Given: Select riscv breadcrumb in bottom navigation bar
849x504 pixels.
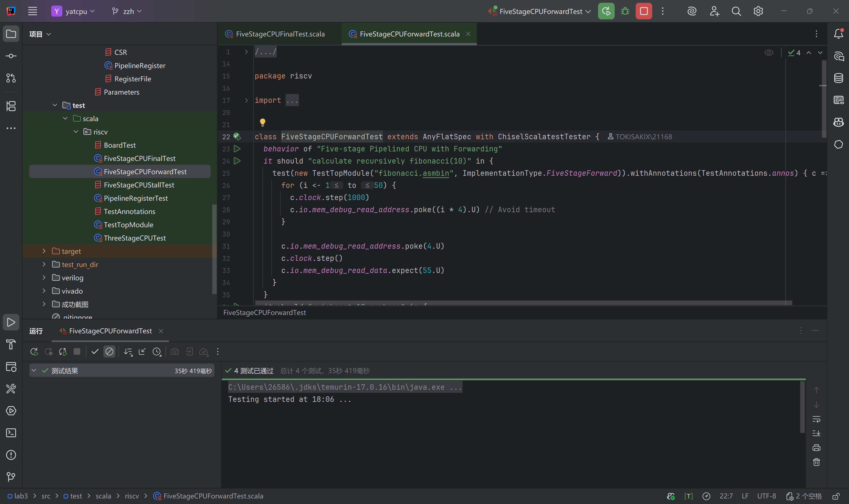Looking at the screenshot, I should pyautogui.click(x=132, y=496).
